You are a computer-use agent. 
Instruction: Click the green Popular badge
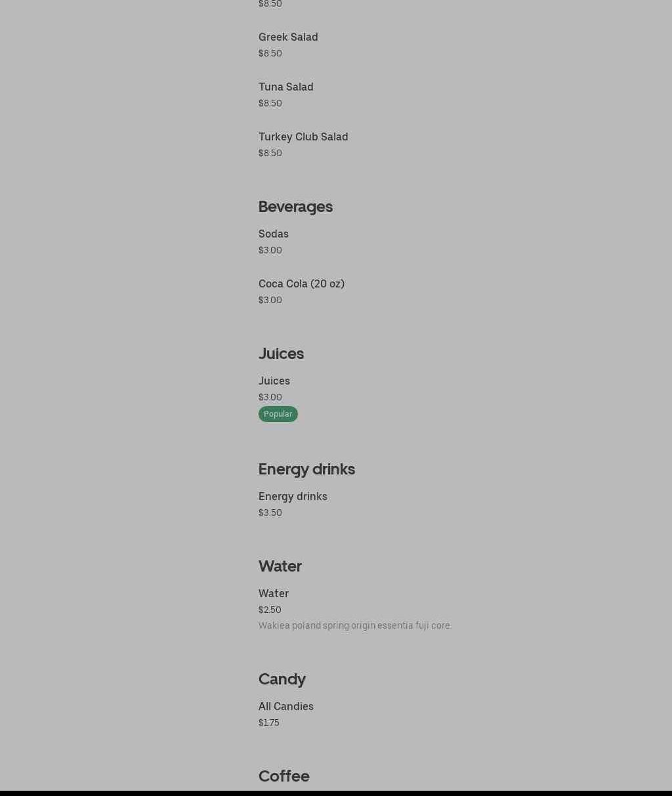[278, 414]
